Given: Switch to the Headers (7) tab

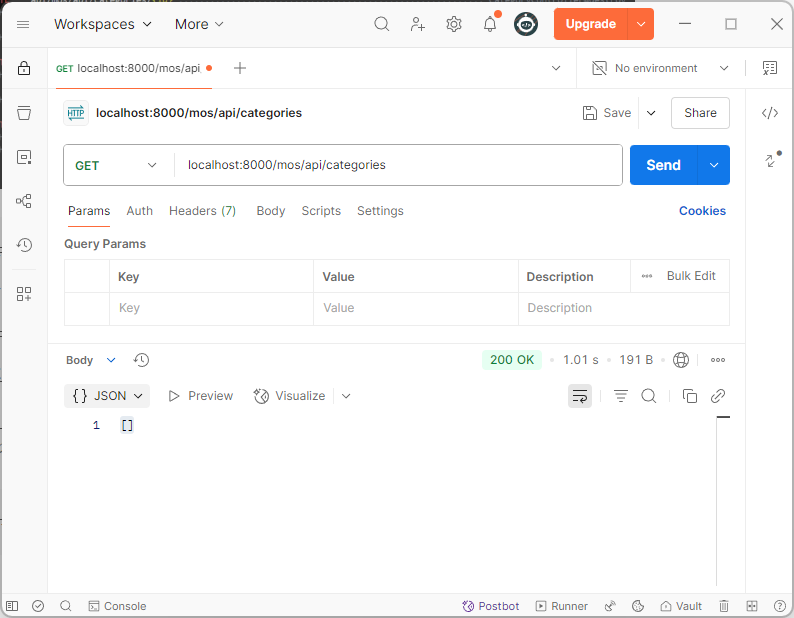Looking at the screenshot, I should click(202, 211).
